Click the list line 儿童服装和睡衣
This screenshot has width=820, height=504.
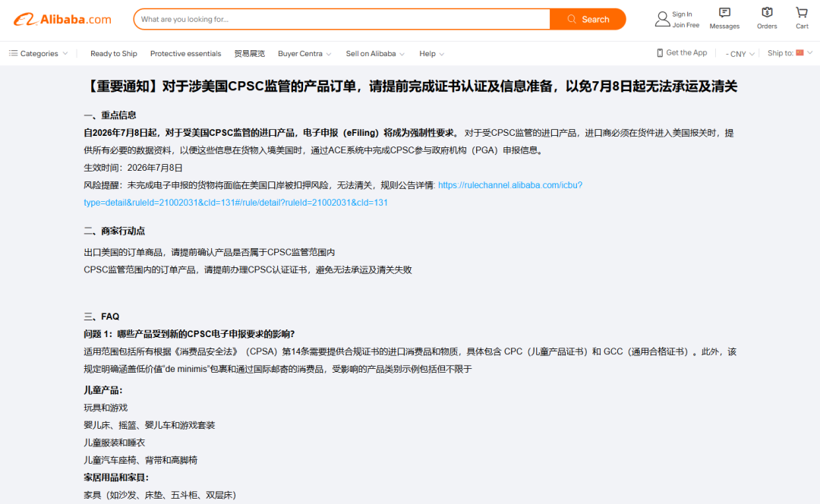coord(115,443)
